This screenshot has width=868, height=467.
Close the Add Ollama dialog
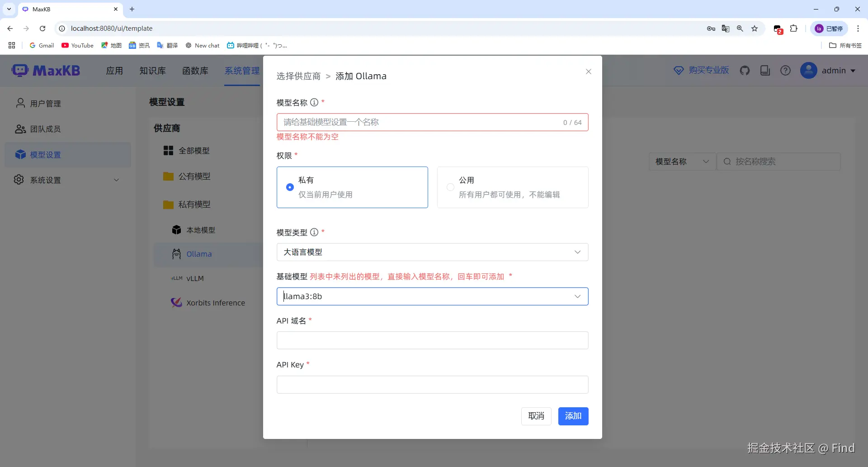(589, 71)
